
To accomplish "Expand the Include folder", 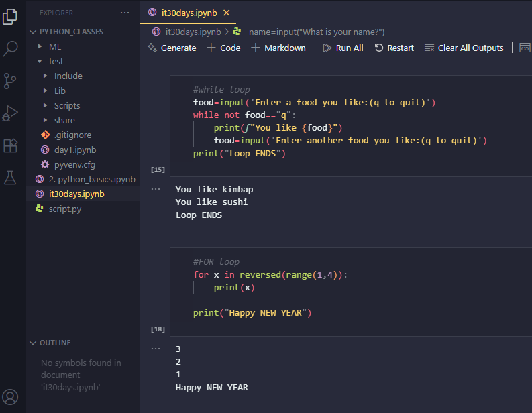I will point(45,76).
